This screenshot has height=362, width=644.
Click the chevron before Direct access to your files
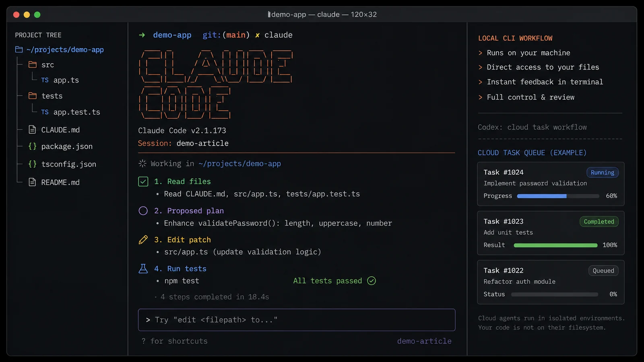(480, 67)
